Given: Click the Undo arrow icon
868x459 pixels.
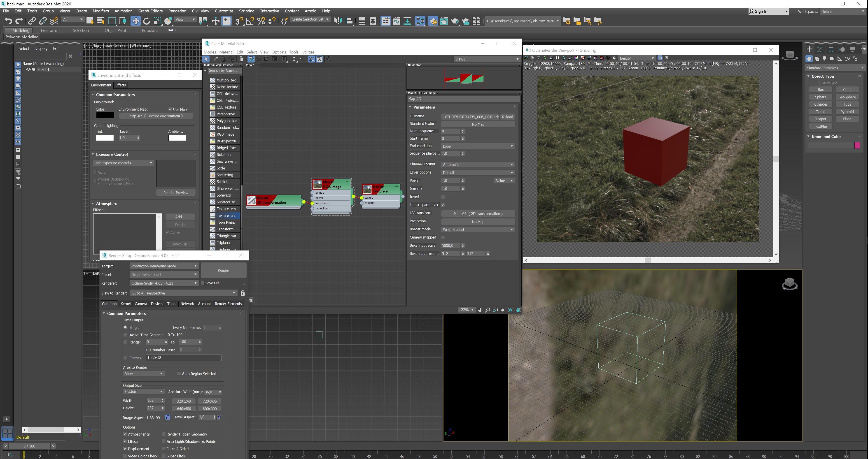Looking at the screenshot, I should click(x=8, y=21).
